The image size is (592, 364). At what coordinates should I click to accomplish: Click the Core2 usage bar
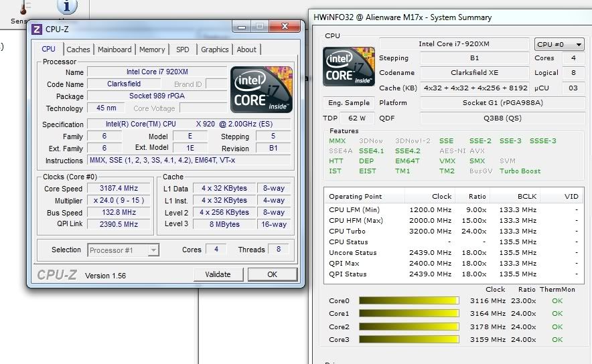point(409,327)
